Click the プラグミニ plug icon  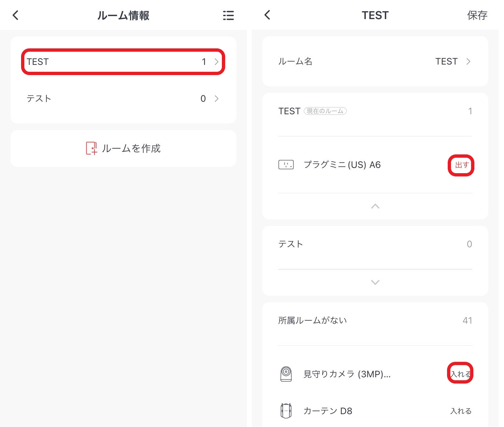coord(286,165)
